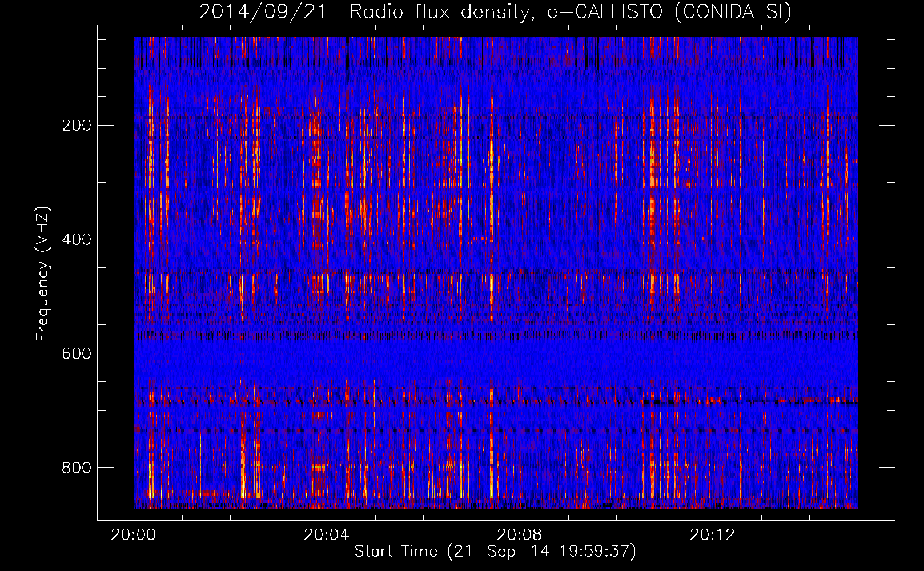
Task: Click the 200 frequency tick label
Action: click(x=77, y=126)
